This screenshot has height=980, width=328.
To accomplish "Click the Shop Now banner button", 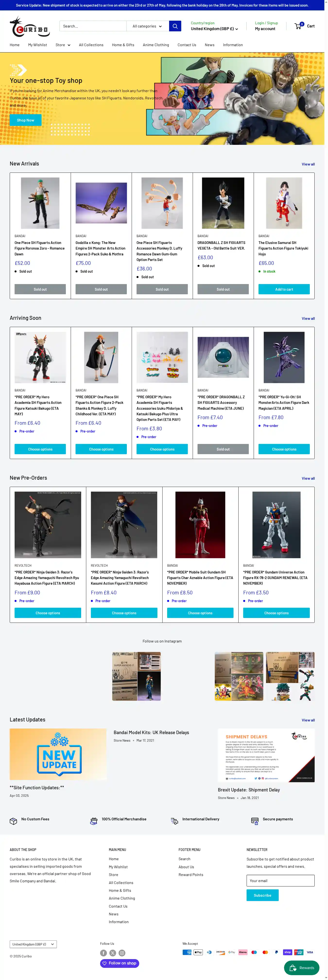I will coord(26,120).
